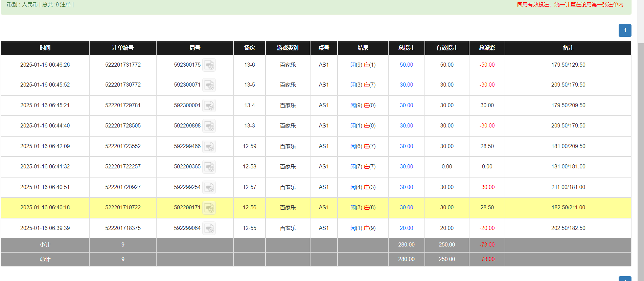Click total bet 50.00 link in first row
Image resolution: width=644 pixels, height=281 pixels.
pyautogui.click(x=406, y=65)
